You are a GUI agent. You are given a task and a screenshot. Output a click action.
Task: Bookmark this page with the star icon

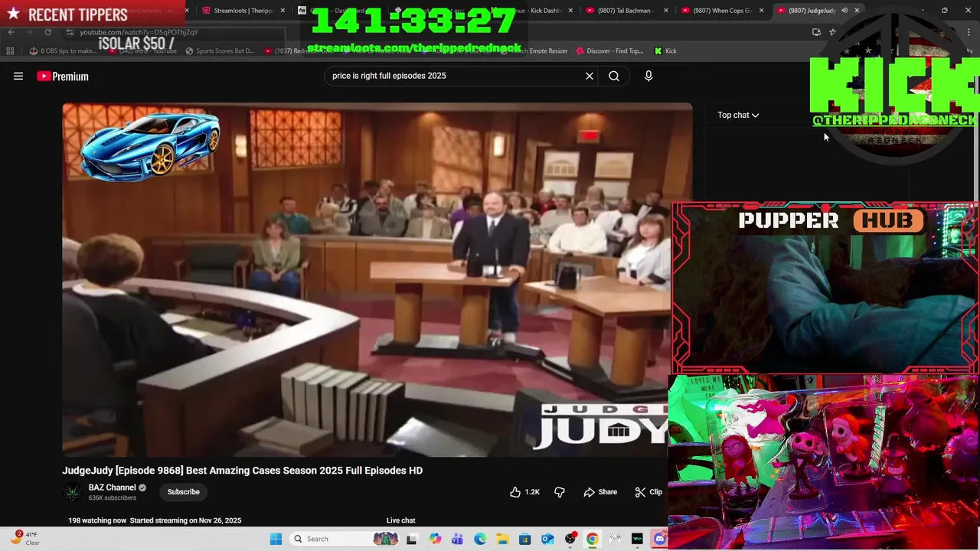[832, 32]
